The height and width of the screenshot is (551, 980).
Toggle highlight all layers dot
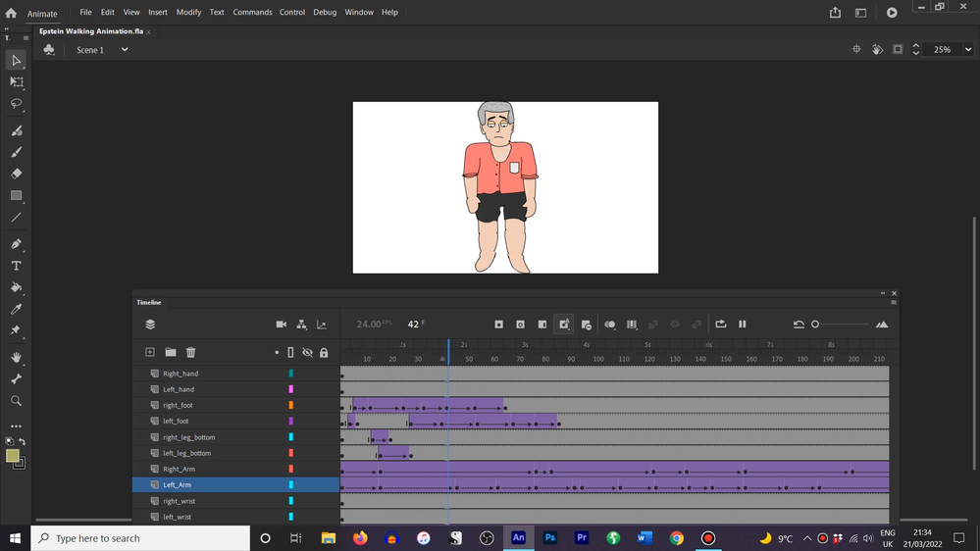(x=277, y=352)
